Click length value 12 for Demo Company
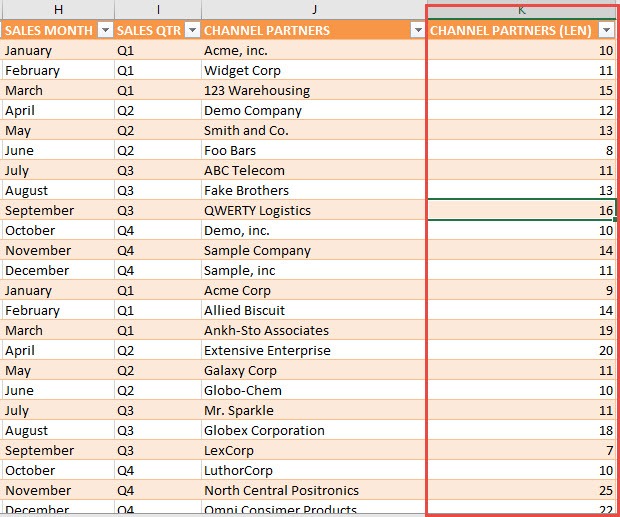Viewport: 620px width, 517px height. tap(522, 110)
